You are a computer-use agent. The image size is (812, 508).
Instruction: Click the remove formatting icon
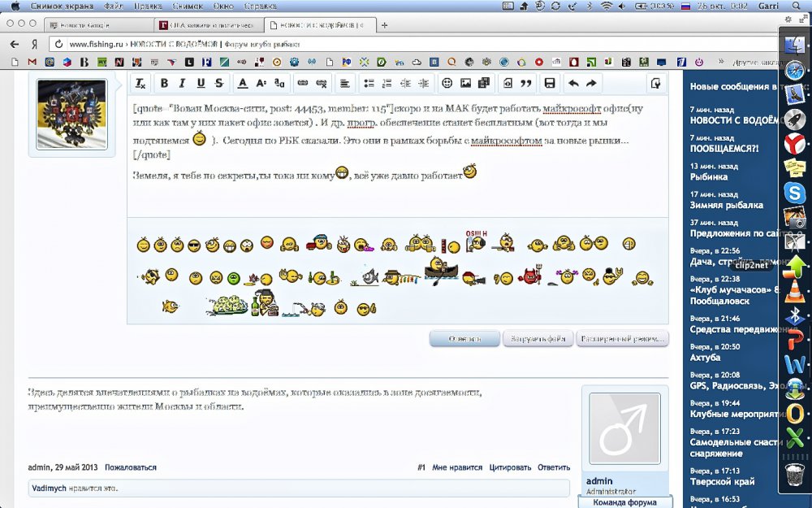click(x=140, y=83)
